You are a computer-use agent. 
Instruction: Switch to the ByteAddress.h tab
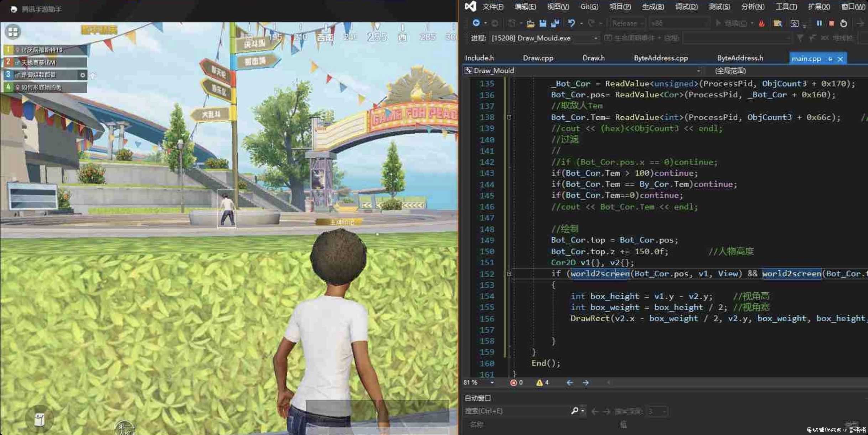pyautogui.click(x=740, y=58)
